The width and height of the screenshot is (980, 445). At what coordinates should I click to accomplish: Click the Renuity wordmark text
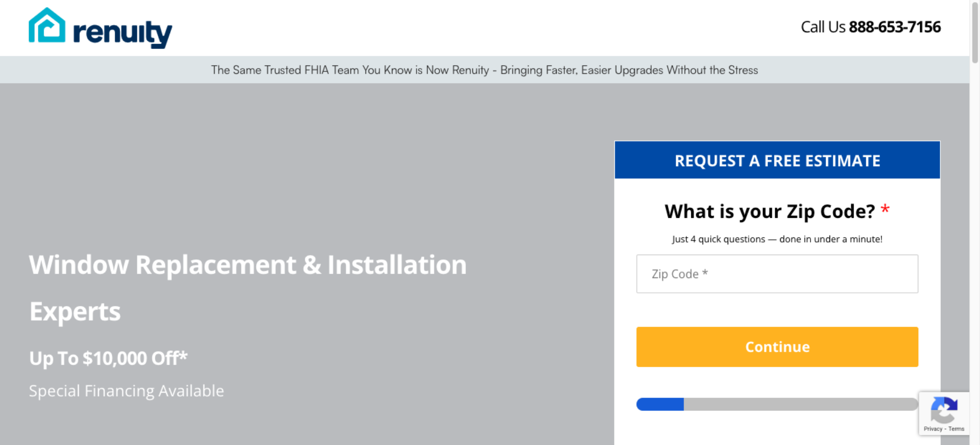click(122, 33)
